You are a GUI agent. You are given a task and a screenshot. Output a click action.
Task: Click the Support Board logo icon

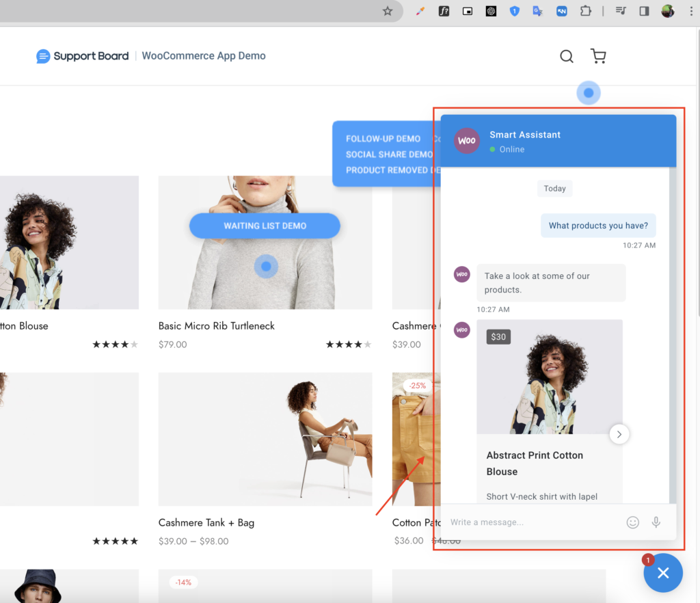pos(42,55)
